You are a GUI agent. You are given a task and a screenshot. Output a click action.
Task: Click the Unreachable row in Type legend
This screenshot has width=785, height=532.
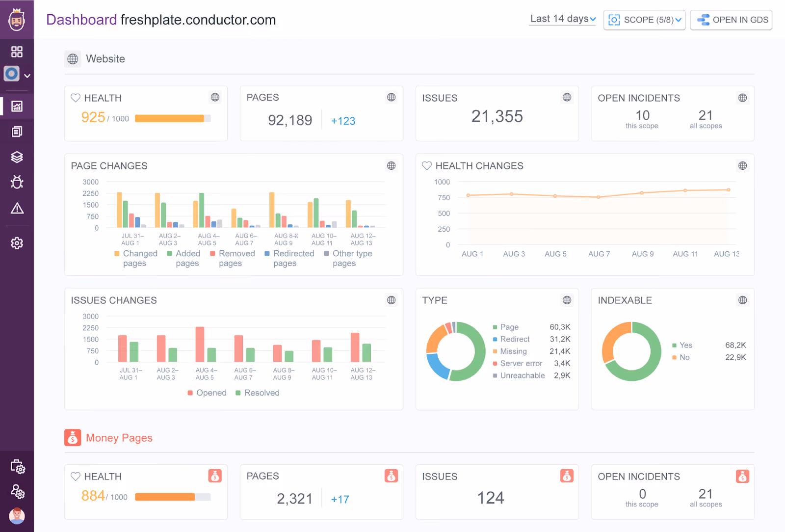point(532,375)
